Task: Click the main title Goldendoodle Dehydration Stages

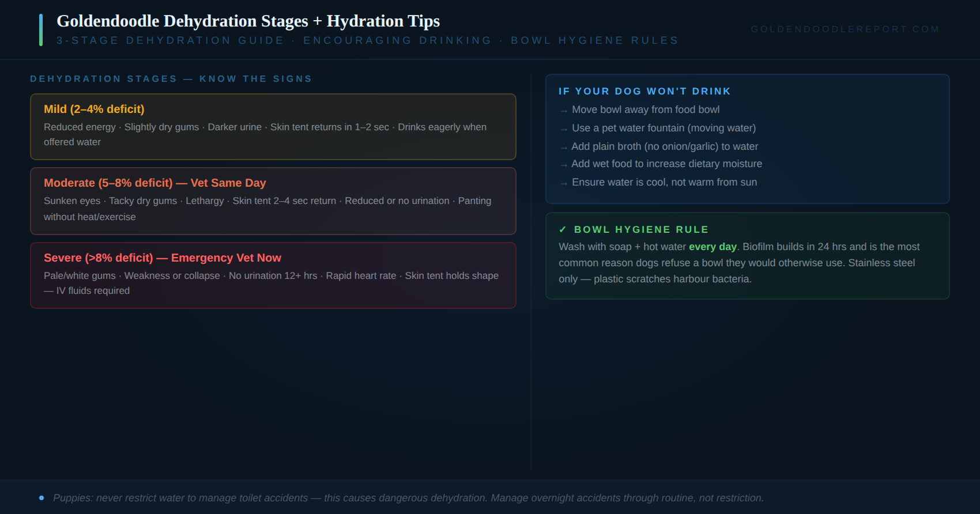Action: (248, 21)
